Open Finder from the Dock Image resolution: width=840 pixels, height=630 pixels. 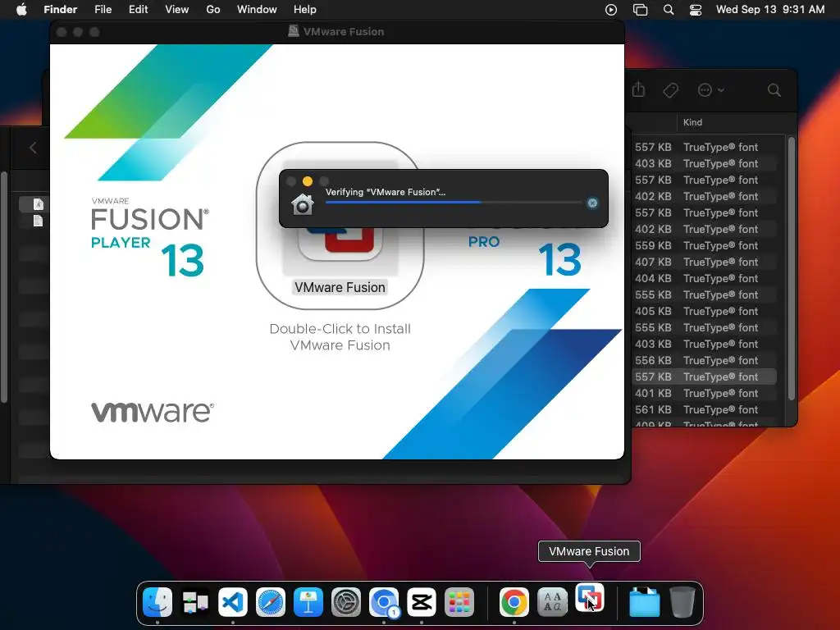157,602
